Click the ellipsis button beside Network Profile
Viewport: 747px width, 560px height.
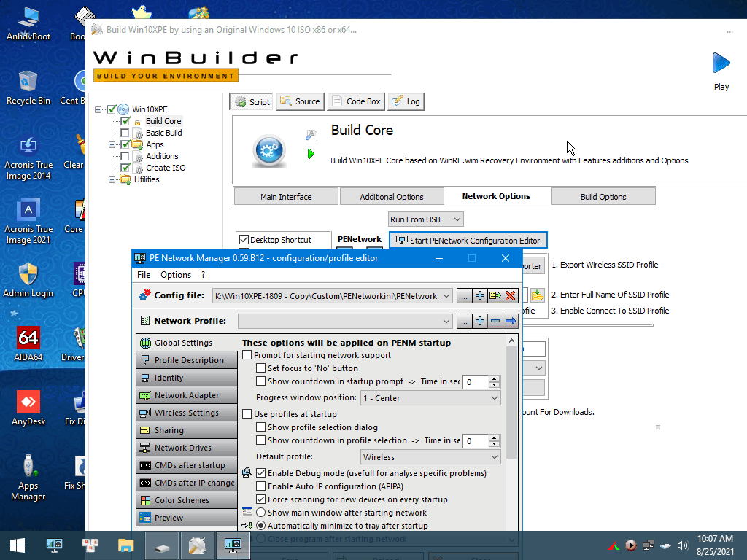pyautogui.click(x=464, y=321)
